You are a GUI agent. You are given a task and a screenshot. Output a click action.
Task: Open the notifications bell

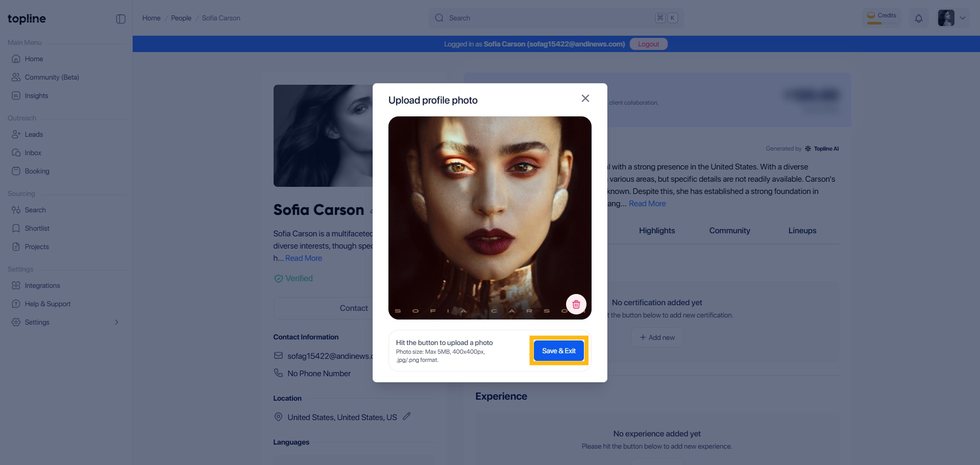[x=918, y=18]
